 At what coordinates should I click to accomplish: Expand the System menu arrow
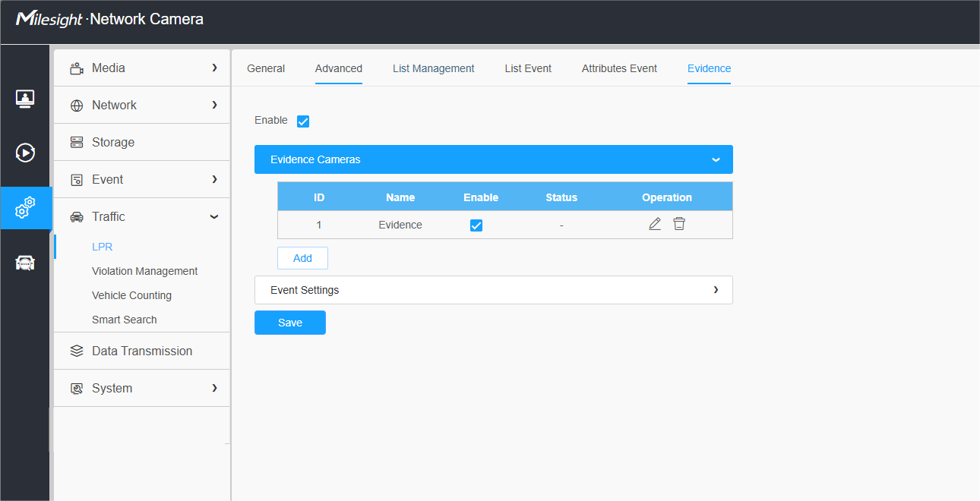click(x=215, y=388)
